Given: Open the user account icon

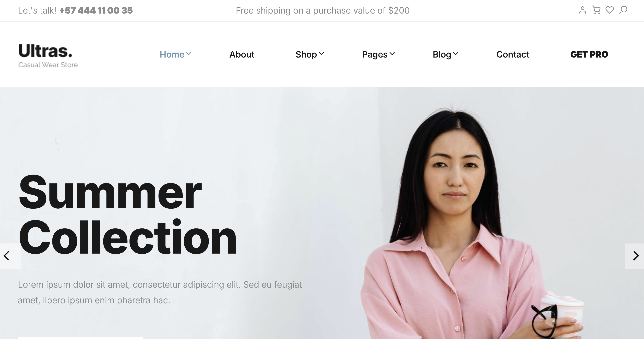Looking at the screenshot, I should click(x=582, y=10).
